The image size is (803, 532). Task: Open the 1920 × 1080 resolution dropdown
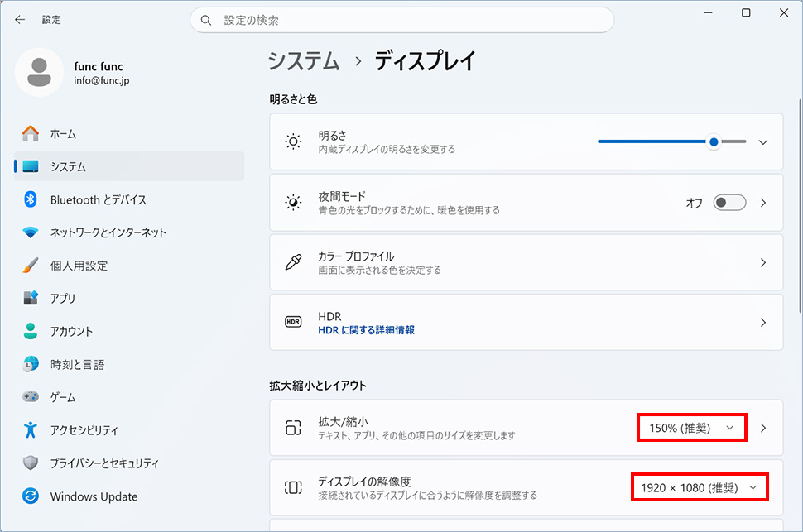[x=699, y=487]
